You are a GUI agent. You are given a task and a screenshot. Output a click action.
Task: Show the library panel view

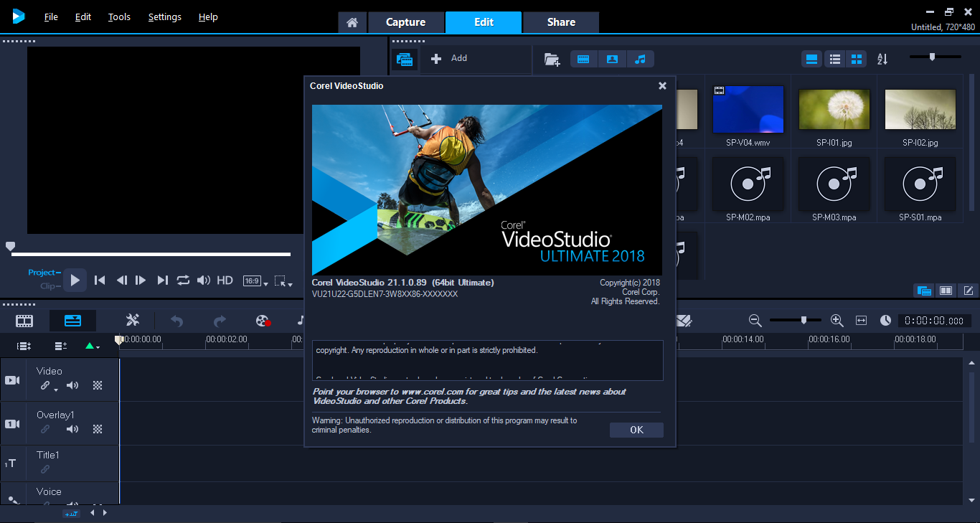(924, 291)
